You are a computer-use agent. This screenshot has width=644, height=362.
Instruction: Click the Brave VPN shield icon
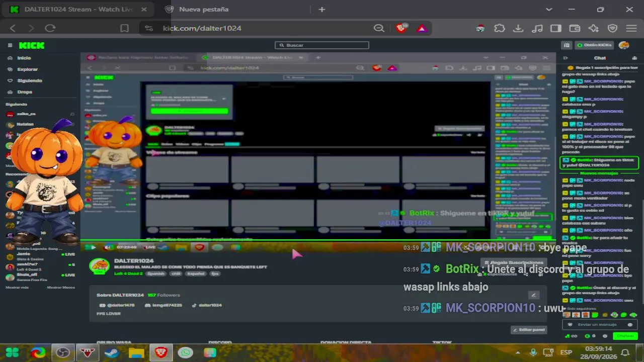tap(612, 28)
